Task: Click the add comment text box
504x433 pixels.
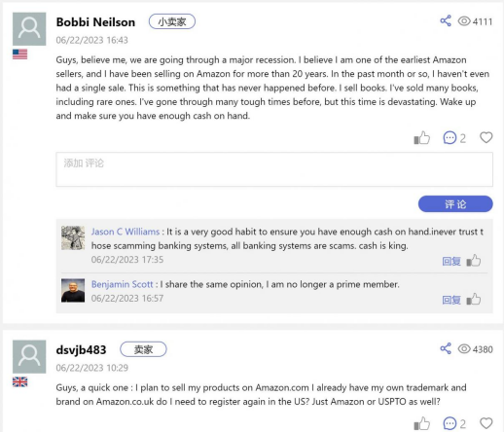Action: (x=274, y=169)
